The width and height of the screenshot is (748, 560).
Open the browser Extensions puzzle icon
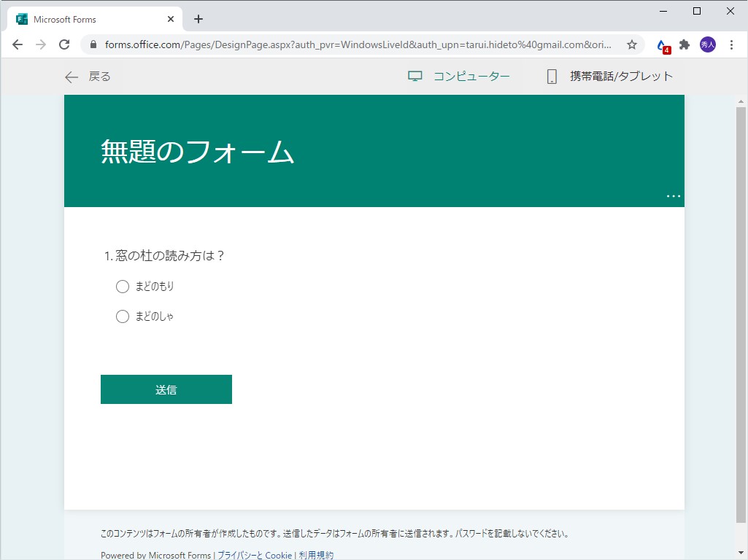click(684, 44)
